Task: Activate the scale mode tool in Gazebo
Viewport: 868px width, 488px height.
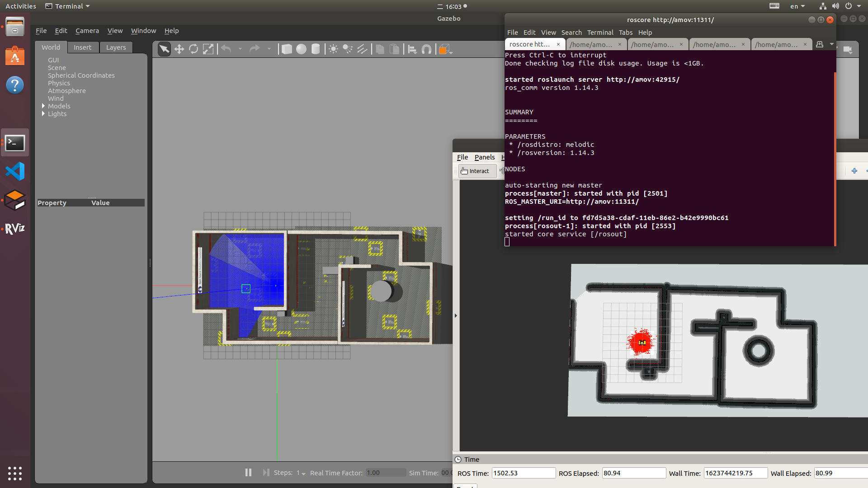Action: (208, 49)
